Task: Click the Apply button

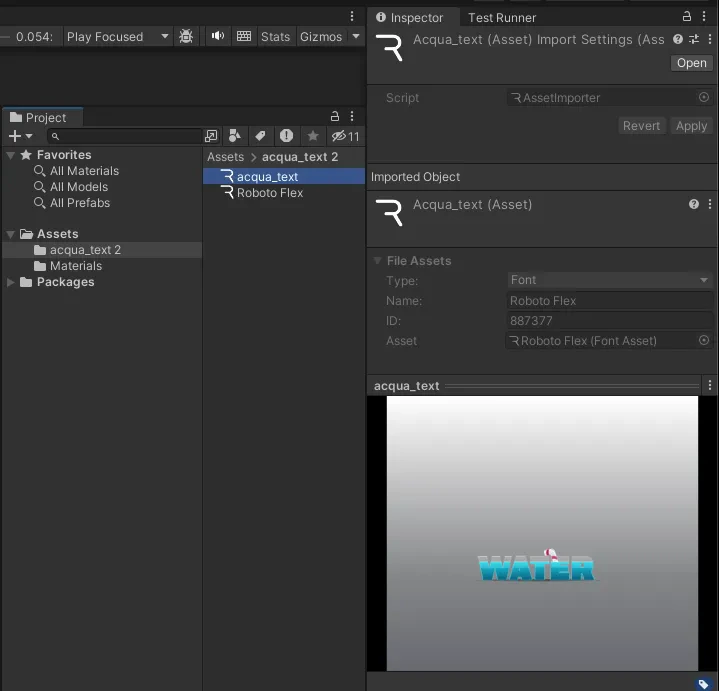Action: [691, 126]
